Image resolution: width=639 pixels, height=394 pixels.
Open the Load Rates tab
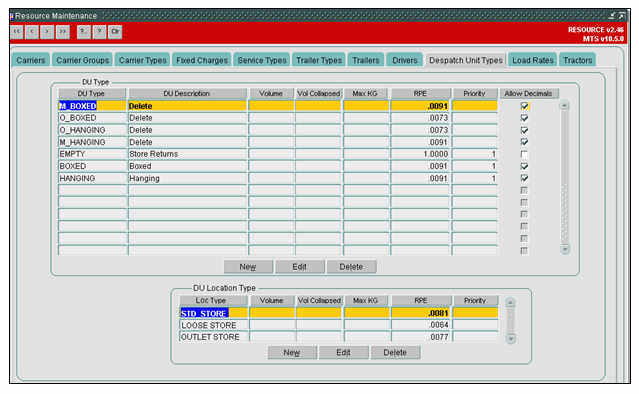[533, 60]
